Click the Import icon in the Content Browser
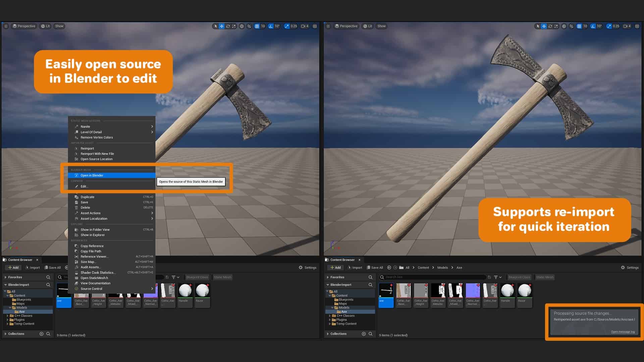 tap(33, 267)
